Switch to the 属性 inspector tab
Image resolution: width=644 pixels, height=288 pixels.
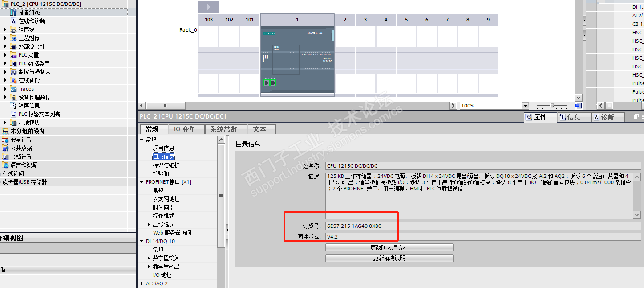(x=540, y=117)
